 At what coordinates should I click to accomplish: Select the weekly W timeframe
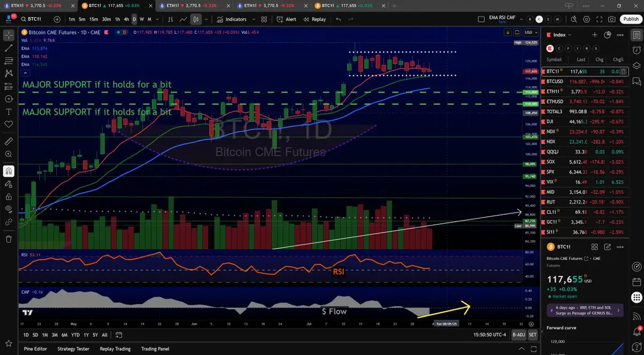[142, 19]
